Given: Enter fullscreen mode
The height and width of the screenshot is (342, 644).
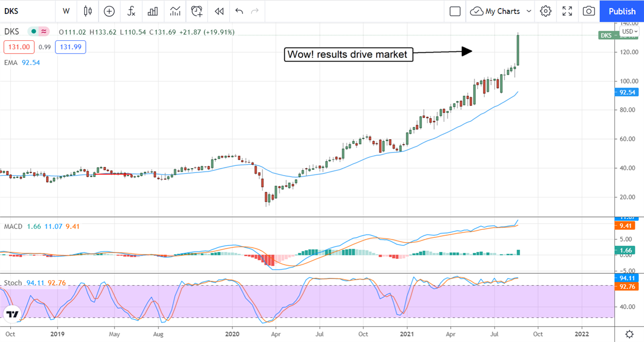Looking at the screenshot, I should click(x=567, y=11).
